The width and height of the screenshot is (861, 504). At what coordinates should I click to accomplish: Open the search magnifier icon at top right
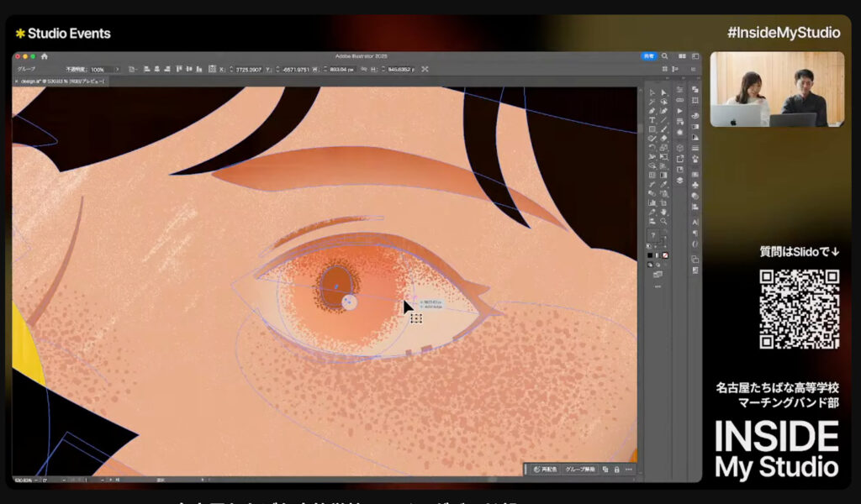(x=665, y=57)
